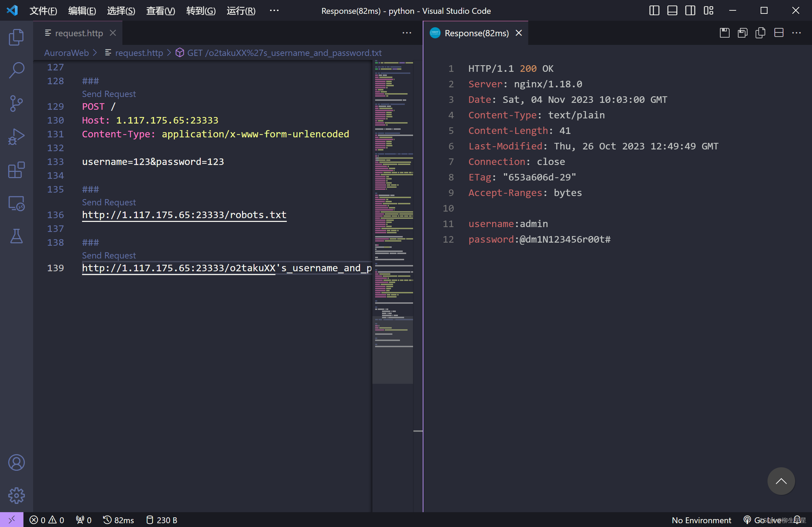Screen dimensions: 812x527
Task: Copy the response body icon
Action: [760, 33]
